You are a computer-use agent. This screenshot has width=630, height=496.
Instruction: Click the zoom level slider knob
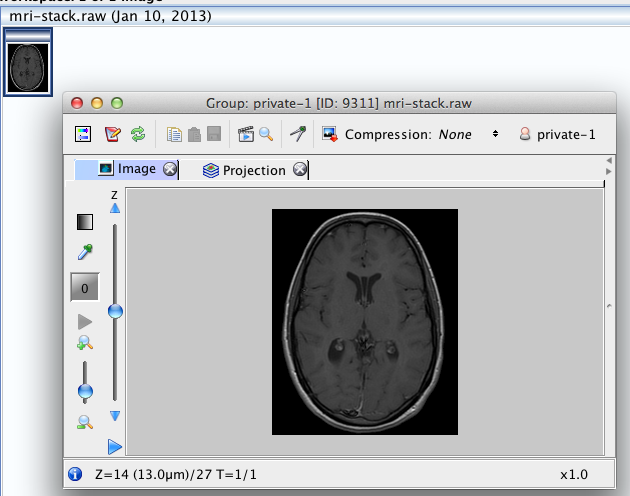coord(85,391)
